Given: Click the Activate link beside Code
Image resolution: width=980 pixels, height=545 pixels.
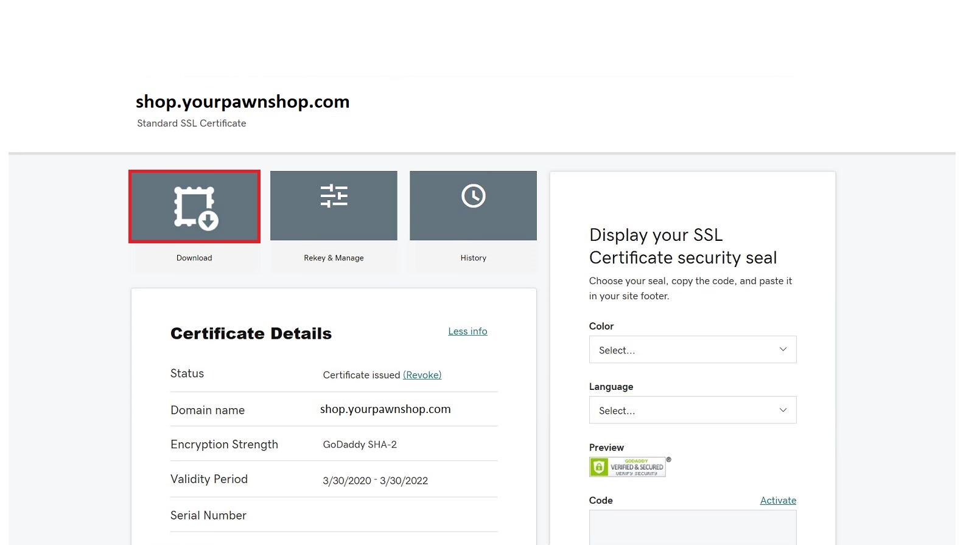Looking at the screenshot, I should click(778, 501).
